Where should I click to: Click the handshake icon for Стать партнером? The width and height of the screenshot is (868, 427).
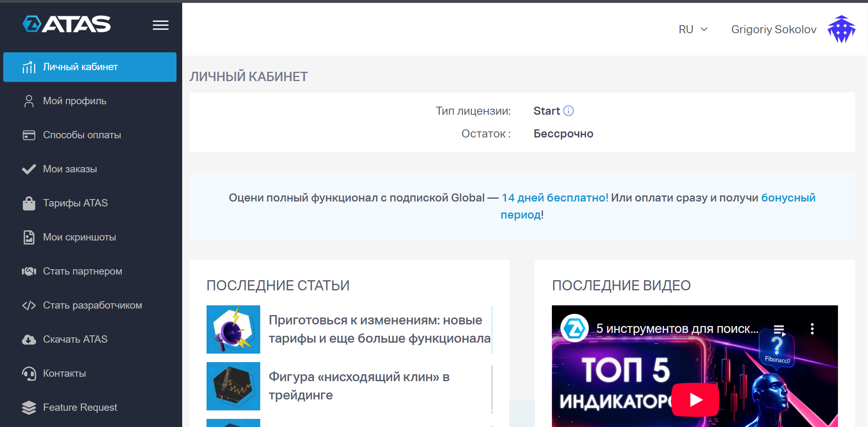pyautogui.click(x=29, y=271)
